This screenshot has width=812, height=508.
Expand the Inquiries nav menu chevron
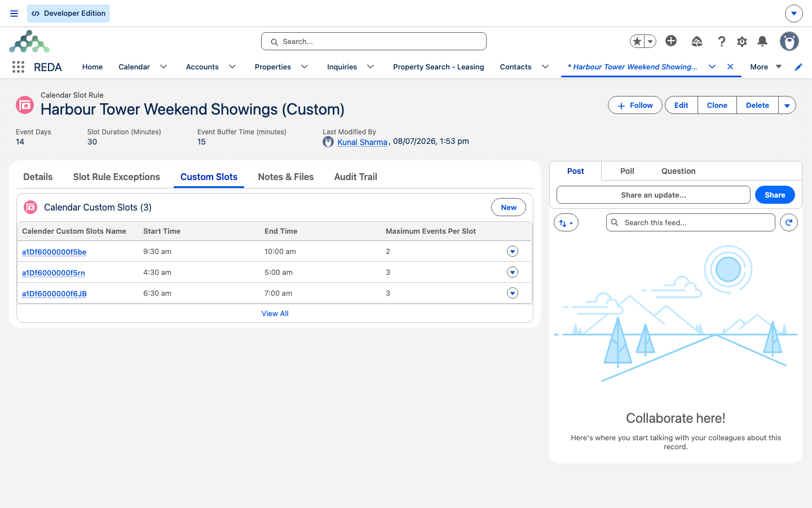pos(370,67)
